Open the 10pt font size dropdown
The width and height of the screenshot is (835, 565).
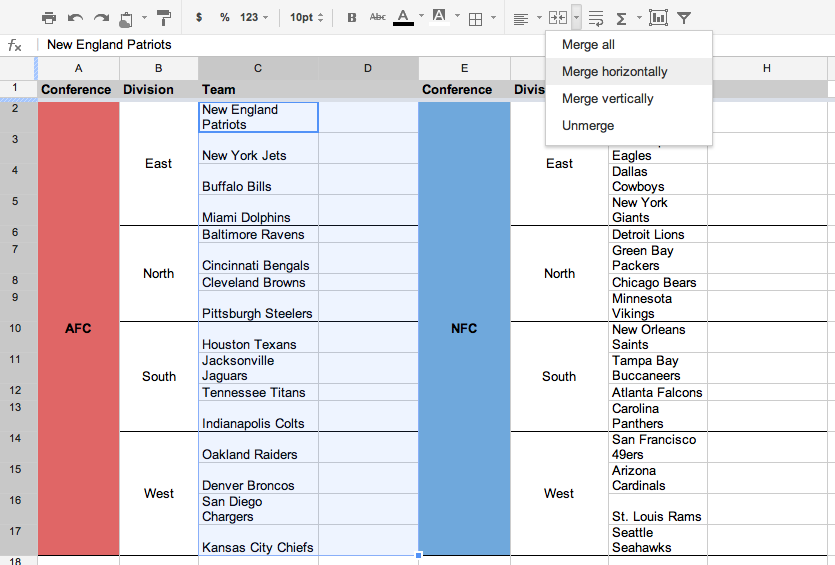tap(306, 18)
